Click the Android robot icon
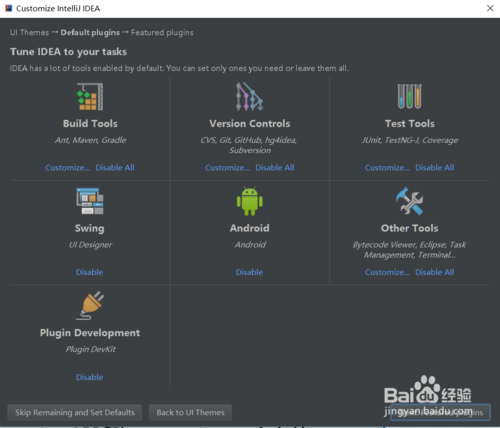 click(250, 201)
